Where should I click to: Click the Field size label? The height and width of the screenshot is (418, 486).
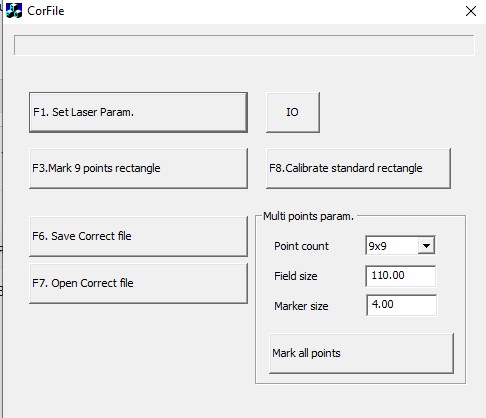coord(296,276)
